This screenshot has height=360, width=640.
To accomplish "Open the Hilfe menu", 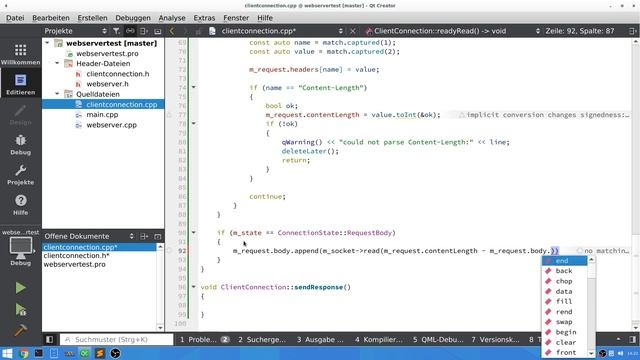I will (x=265, y=18).
